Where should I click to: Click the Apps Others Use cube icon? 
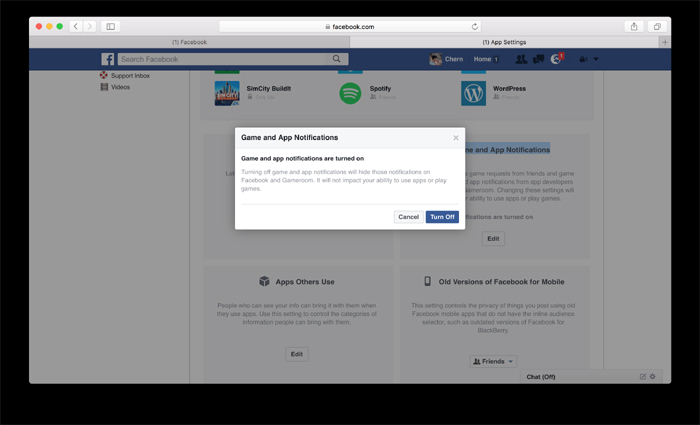[x=264, y=281]
